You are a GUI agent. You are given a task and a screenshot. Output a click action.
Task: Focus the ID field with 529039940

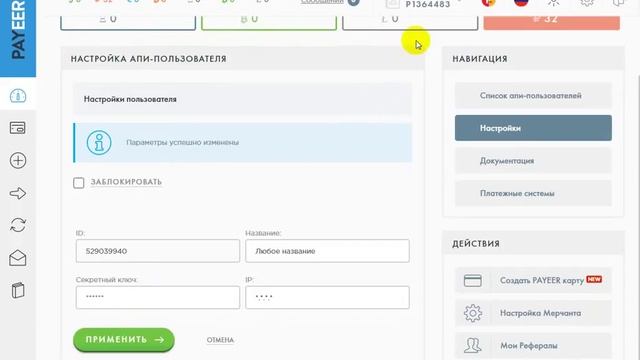158,251
